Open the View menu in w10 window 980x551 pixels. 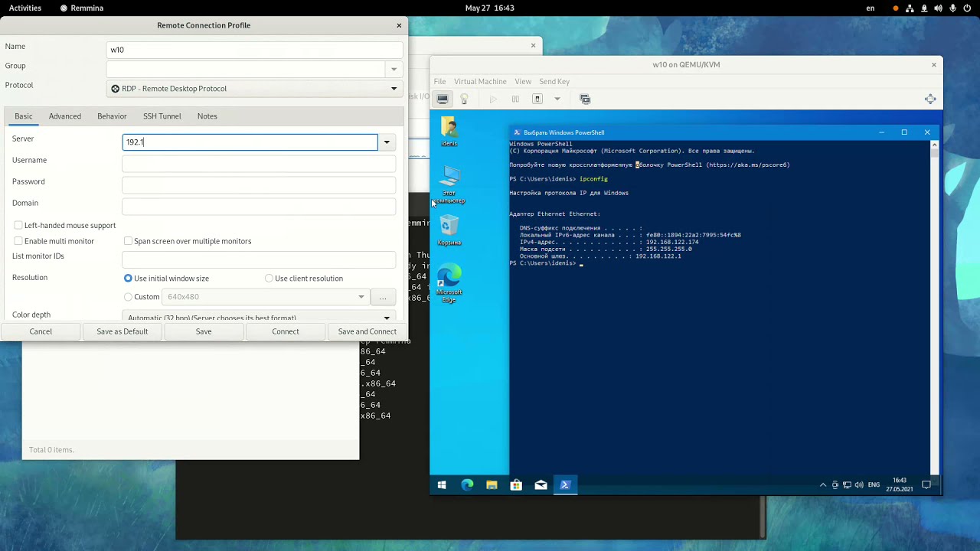click(x=523, y=81)
